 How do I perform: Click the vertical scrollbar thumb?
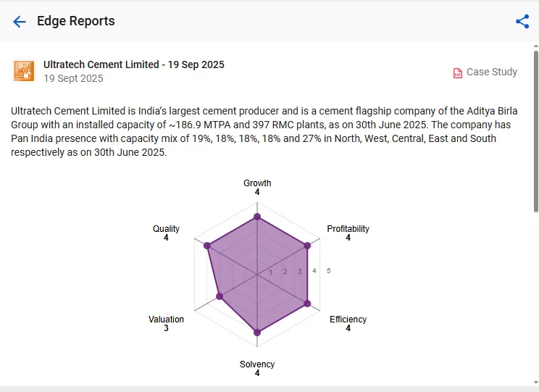[535, 130]
